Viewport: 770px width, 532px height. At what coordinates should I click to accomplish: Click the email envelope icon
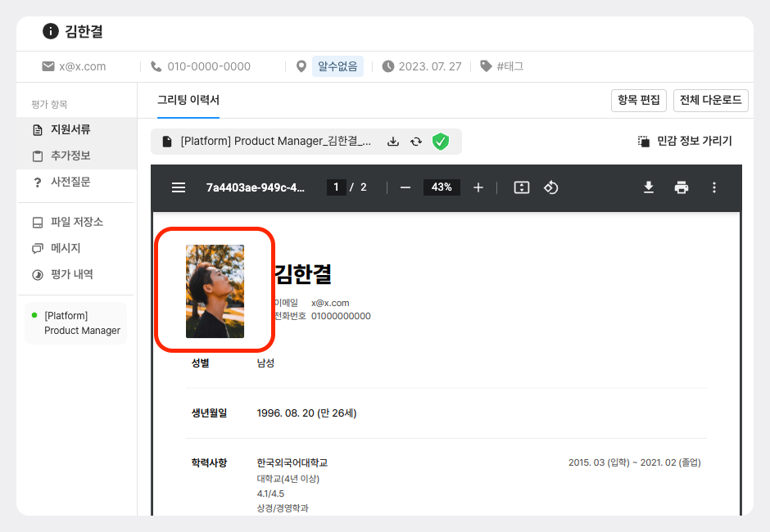[x=48, y=66]
